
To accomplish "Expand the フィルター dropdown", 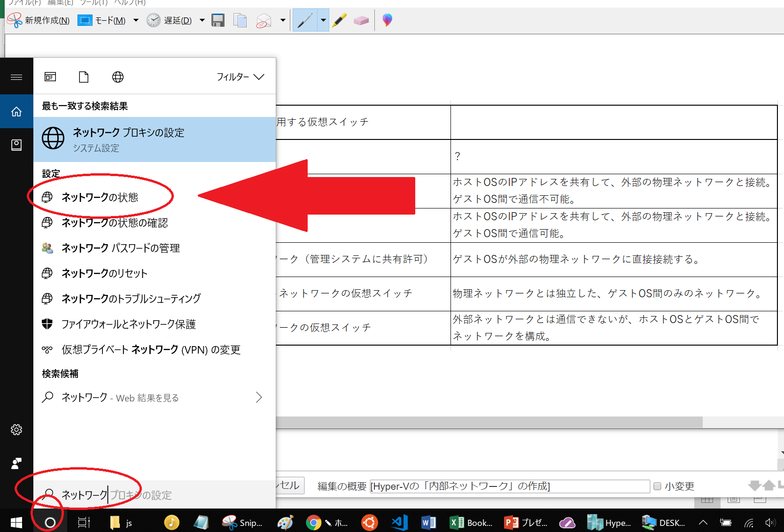I will tap(240, 77).
